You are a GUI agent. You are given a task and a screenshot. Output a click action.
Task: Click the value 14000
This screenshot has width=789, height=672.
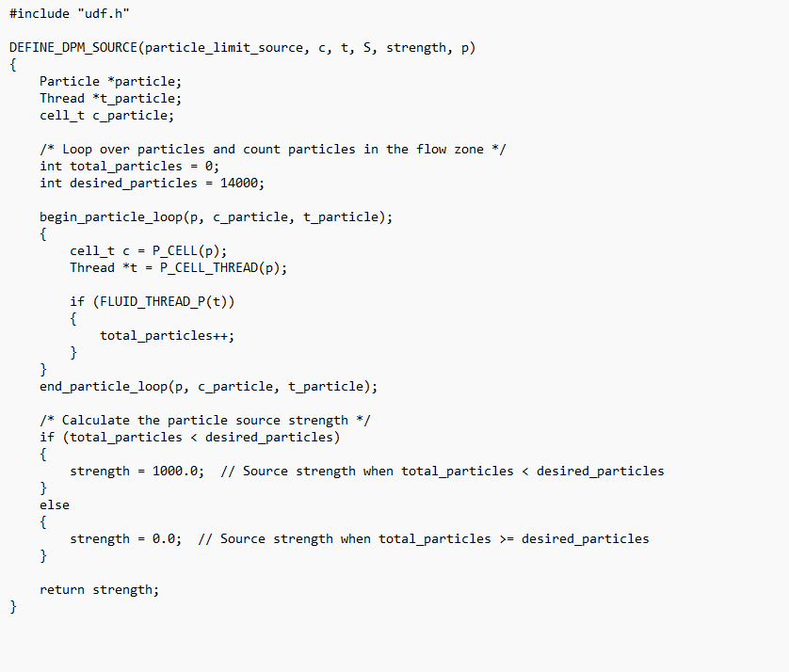[239, 183]
